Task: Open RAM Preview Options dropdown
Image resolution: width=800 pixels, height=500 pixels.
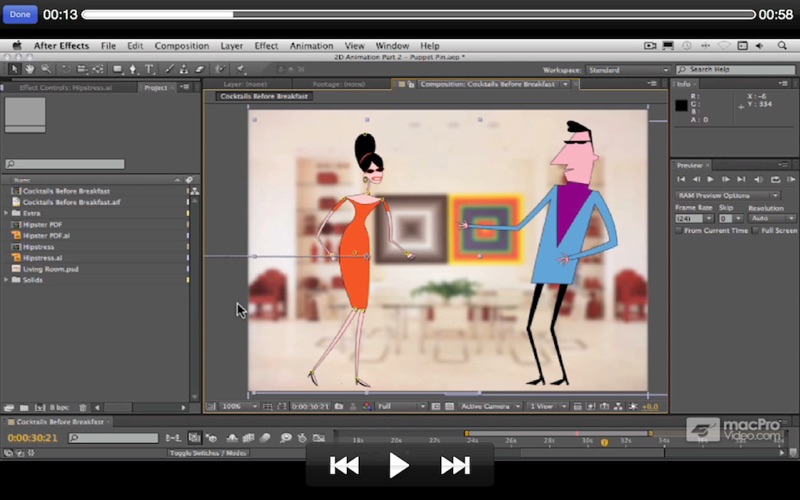Action: point(728,195)
